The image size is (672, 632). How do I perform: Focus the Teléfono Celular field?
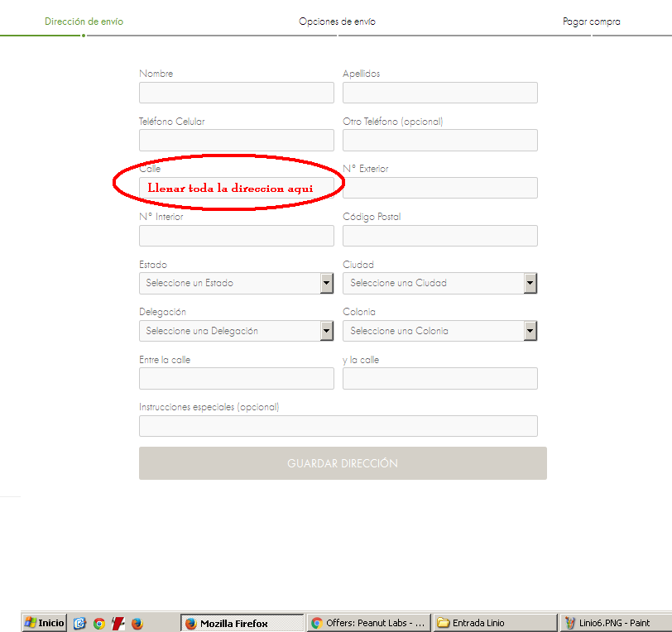236,140
